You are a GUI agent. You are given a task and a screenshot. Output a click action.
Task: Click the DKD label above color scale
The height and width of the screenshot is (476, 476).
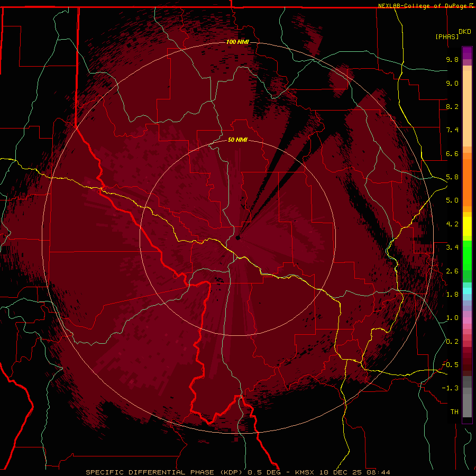[x=465, y=32]
